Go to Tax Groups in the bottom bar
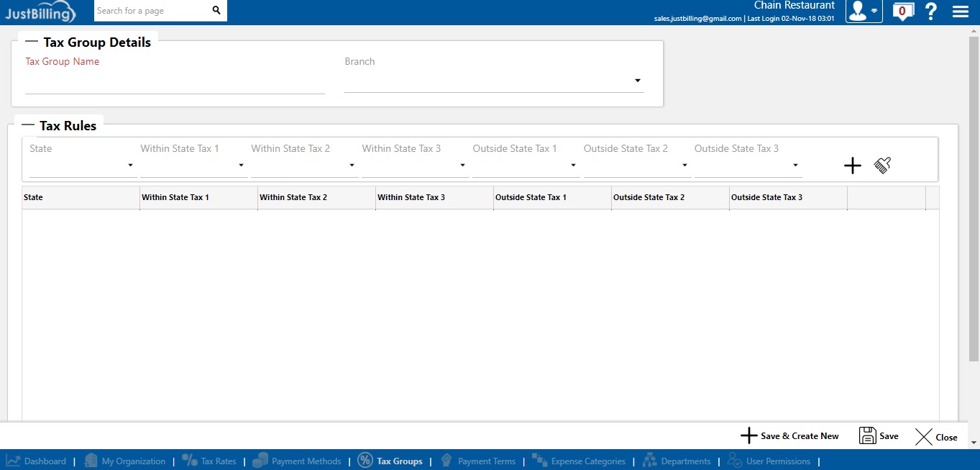This screenshot has width=980, height=470. (x=400, y=461)
